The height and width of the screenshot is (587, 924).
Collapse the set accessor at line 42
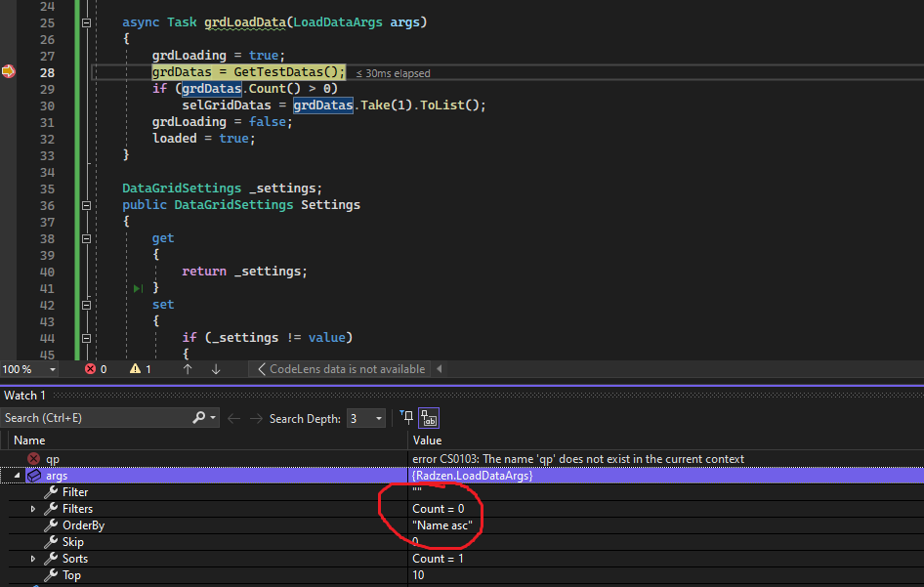86,305
